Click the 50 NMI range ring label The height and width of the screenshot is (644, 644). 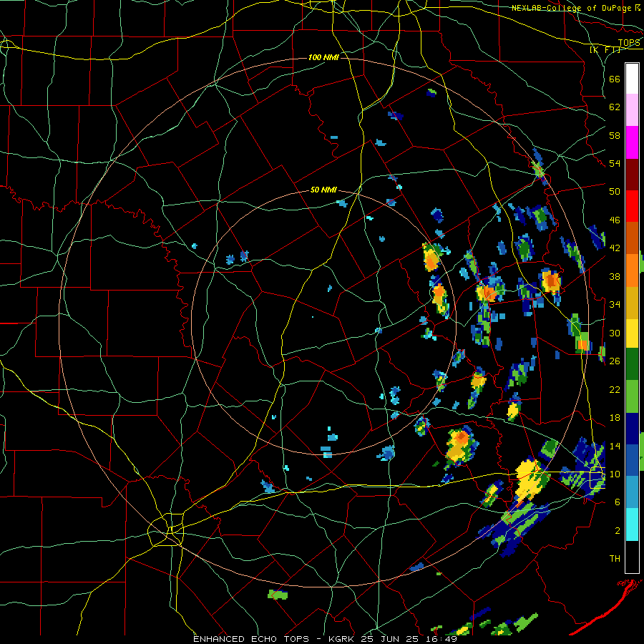(x=323, y=190)
